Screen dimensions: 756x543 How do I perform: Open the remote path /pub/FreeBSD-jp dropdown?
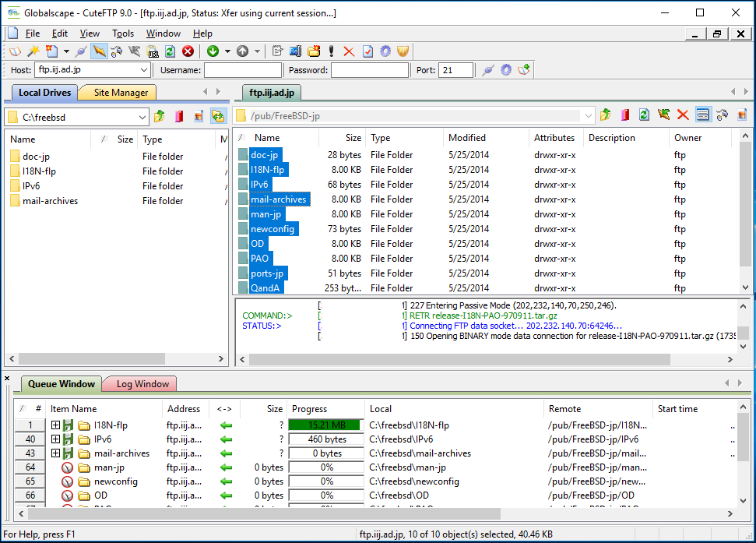coord(589,115)
